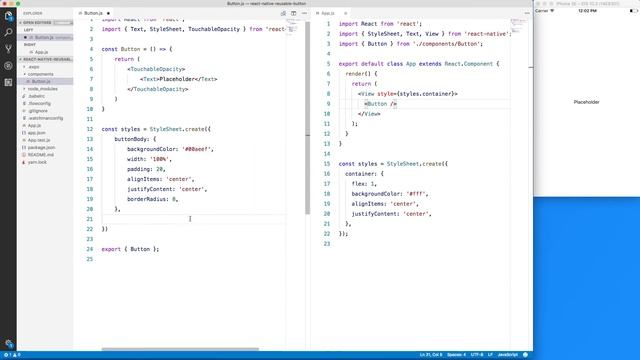Viewport: 640px width, 360px height.
Task: Click the feedback smiley in the status bar
Action: coord(525,355)
